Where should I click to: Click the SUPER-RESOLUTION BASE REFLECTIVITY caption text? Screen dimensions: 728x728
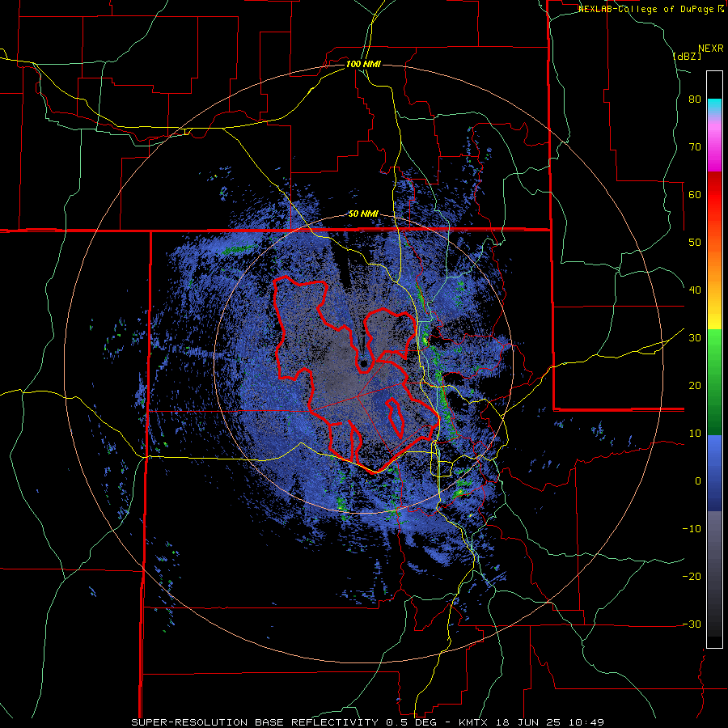[x=254, y=722]
